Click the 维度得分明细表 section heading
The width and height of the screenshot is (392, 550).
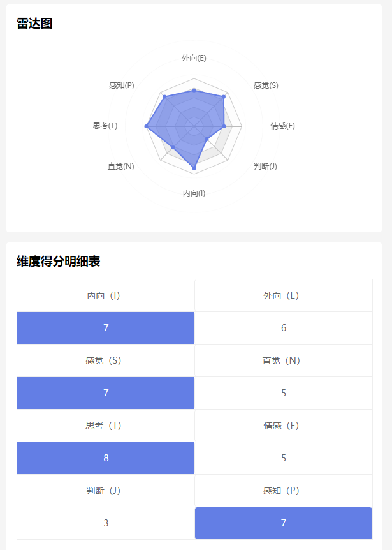coord(58,261)
